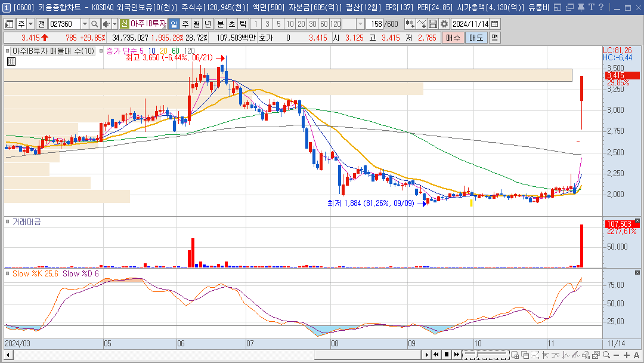The width and height of the screenshot is (644, 363).
Task: Select the 틱 tick period toggle
Action: (x=243, y=24)
